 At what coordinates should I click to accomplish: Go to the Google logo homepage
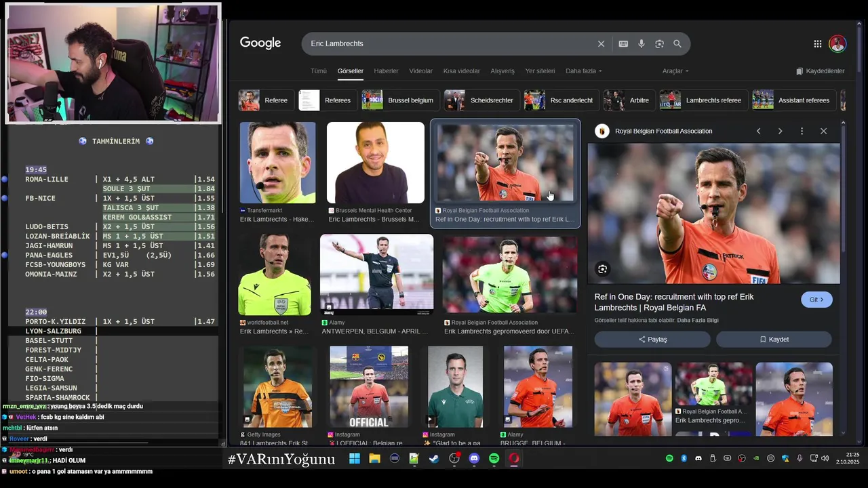point(260,43)
